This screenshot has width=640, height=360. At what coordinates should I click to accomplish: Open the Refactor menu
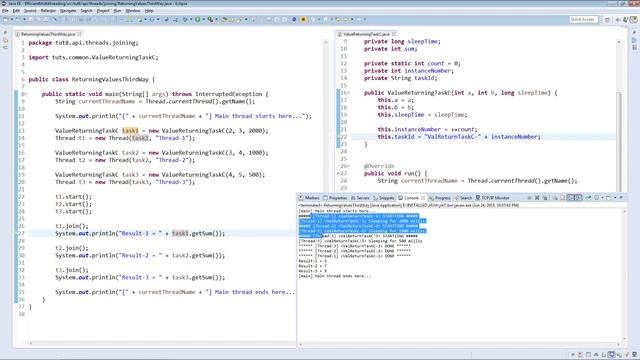(x=48, y=11)
